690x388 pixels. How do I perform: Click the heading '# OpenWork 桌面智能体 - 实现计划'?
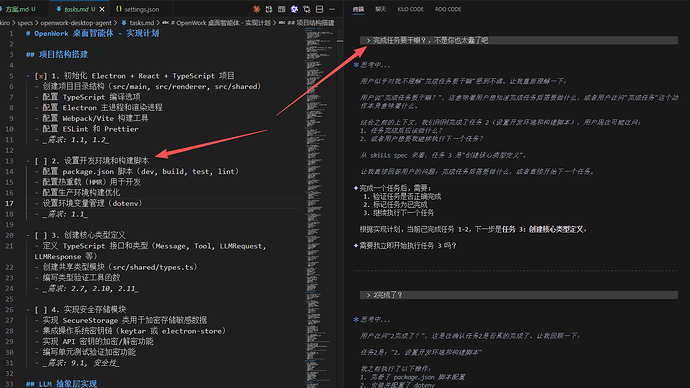(x=92, y=33)
